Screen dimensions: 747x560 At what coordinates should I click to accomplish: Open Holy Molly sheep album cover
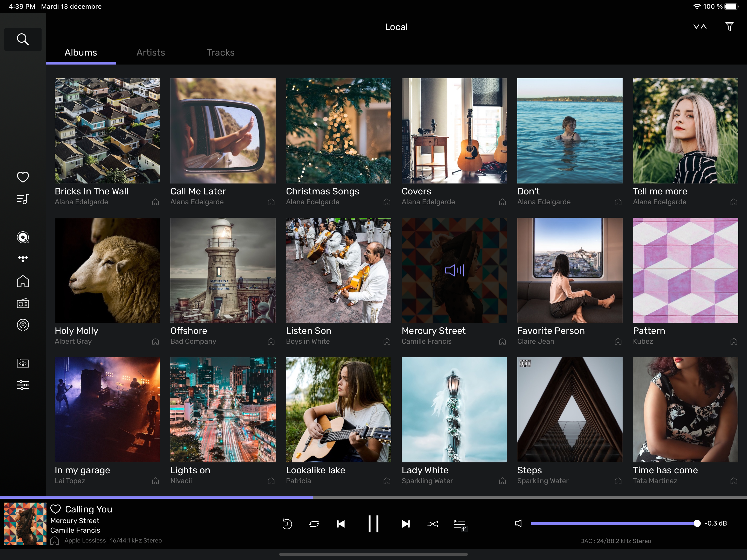[x=107, y=270]
